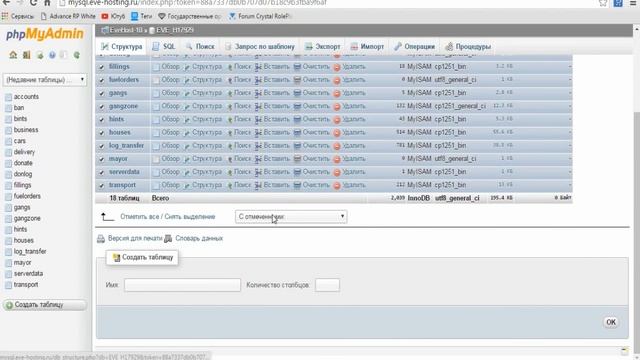The width and height of the screenshot is (640, 360).
Task: Click Create table button in left sidebar
Action: coord(44,305)
